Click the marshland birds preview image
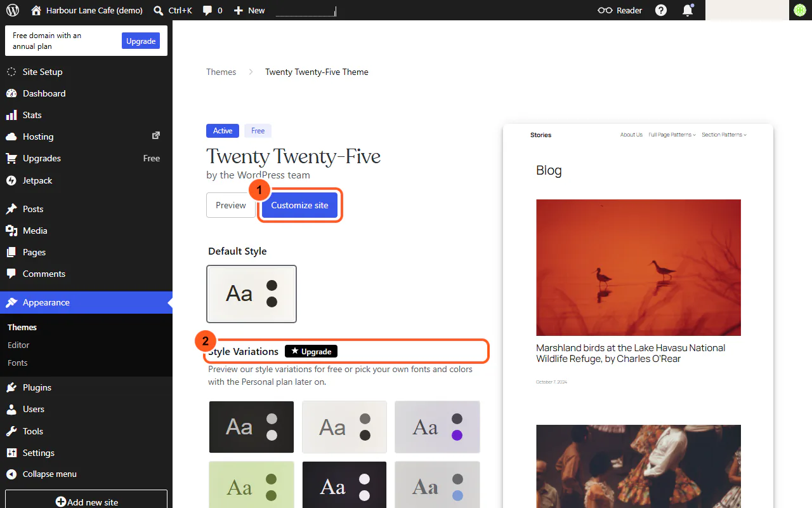 point(638,267)
